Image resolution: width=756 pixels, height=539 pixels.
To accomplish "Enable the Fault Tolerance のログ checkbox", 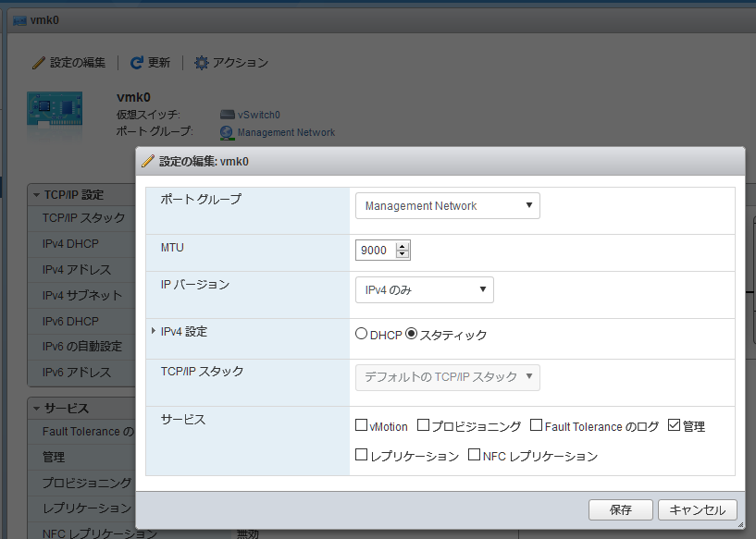I will click(x=536, y=426).
